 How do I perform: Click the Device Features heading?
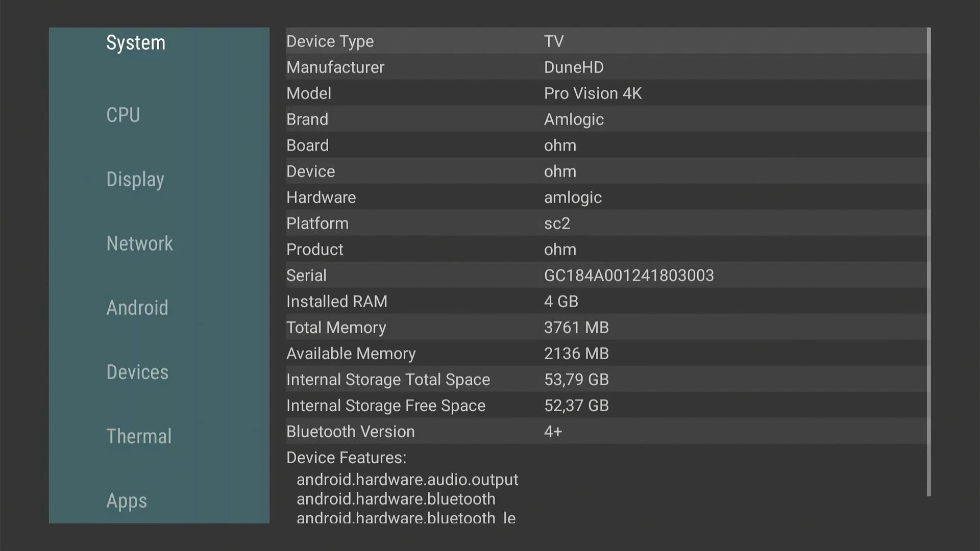pos(346,458)
